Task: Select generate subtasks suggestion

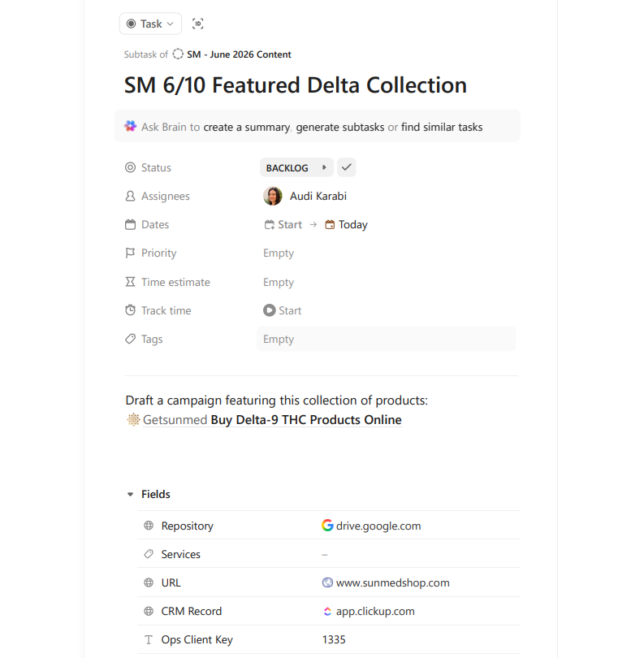Action: point(339,128)
